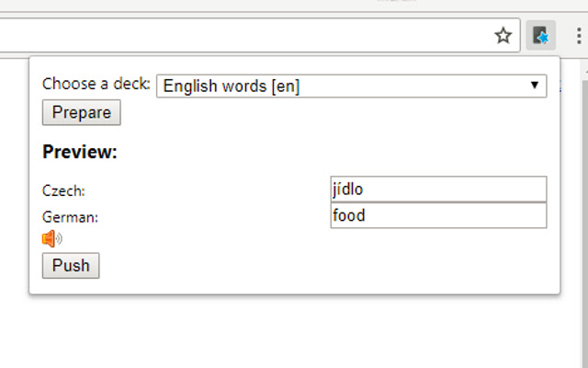Click the "German:" label
588x368 pixels.
(70, 217)
